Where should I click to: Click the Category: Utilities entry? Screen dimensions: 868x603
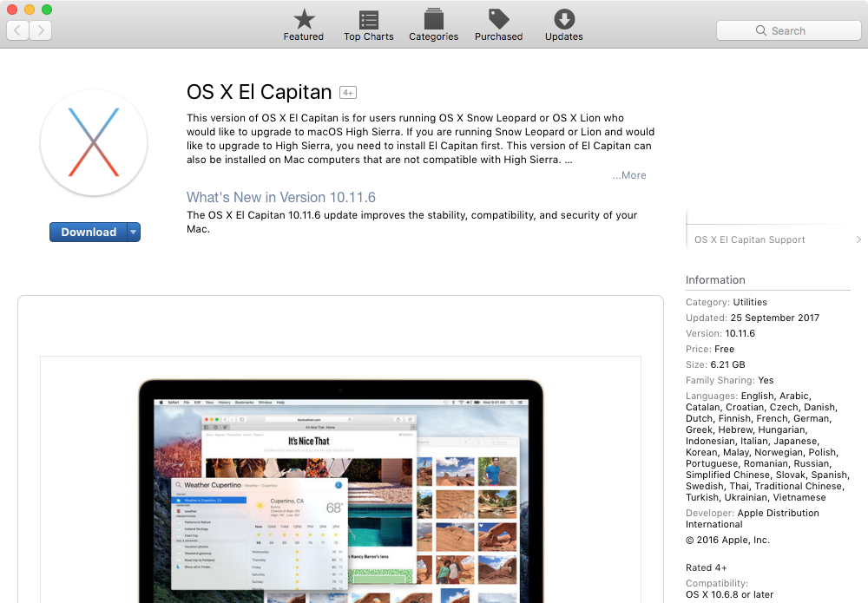[727, 302]
